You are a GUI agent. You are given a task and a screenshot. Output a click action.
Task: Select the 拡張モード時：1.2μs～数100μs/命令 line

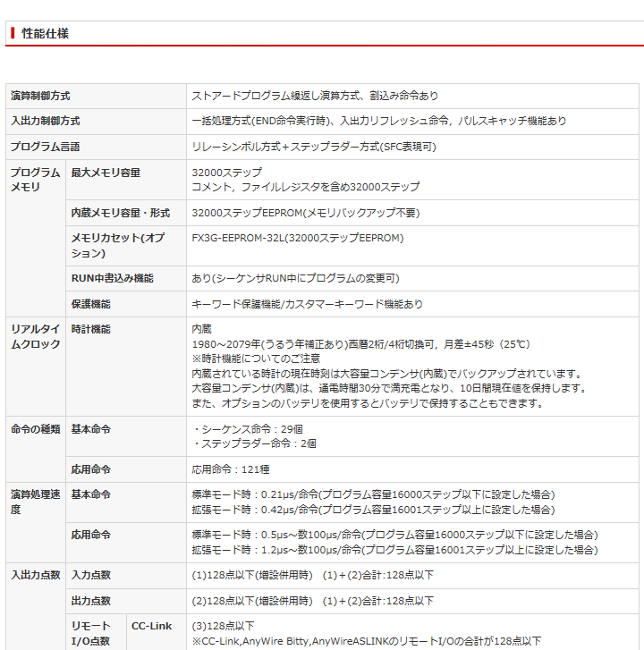tap(394, 550)
